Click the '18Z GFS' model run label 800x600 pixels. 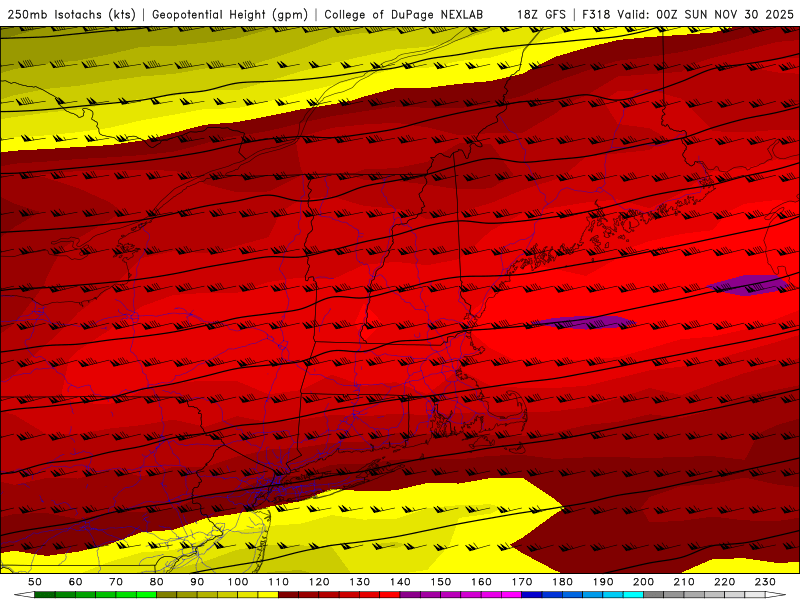pyautogui.click(x=541, y=15)
